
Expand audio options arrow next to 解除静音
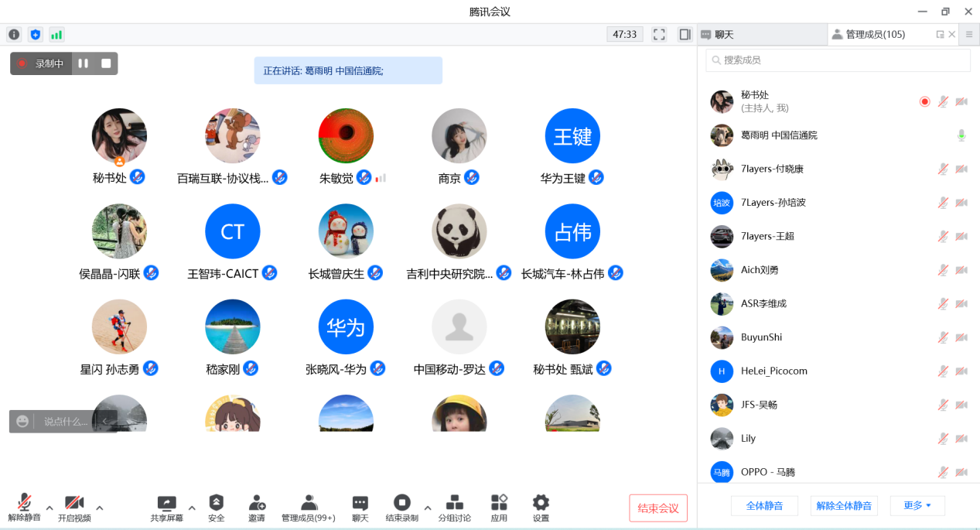(x=50, y=508)
